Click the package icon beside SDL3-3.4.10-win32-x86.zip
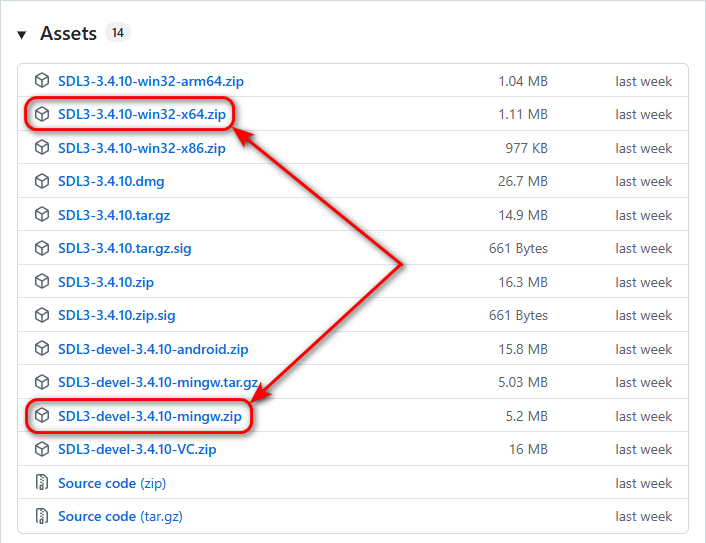 42,148
